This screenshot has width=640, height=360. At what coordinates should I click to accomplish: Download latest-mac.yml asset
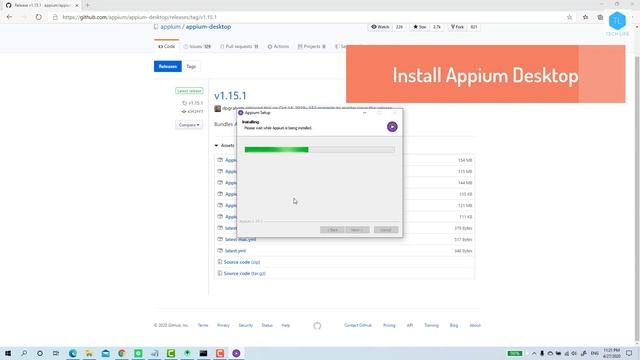tap(240, 240)
